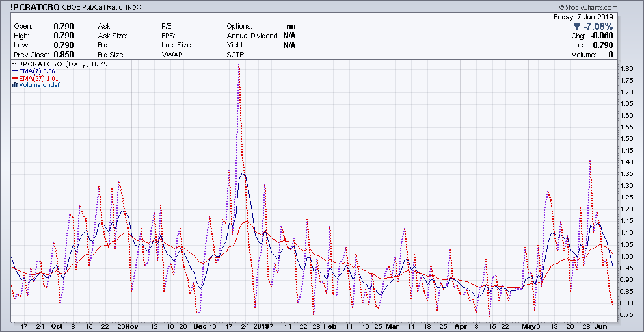Image resolution: width=644 pixels, height=332 pixels.
Task: Click the Last value 0.790
Action: (604, 45)
